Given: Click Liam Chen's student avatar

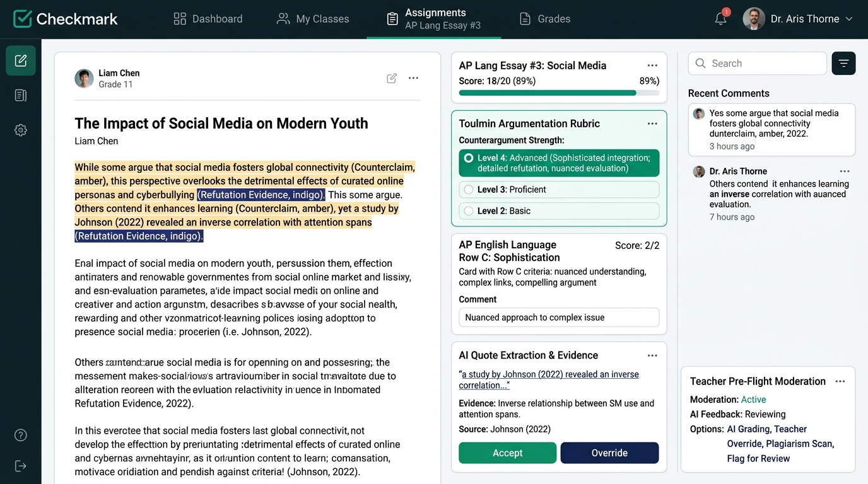Looking at the screenshot, I should (x=84, y=78).
